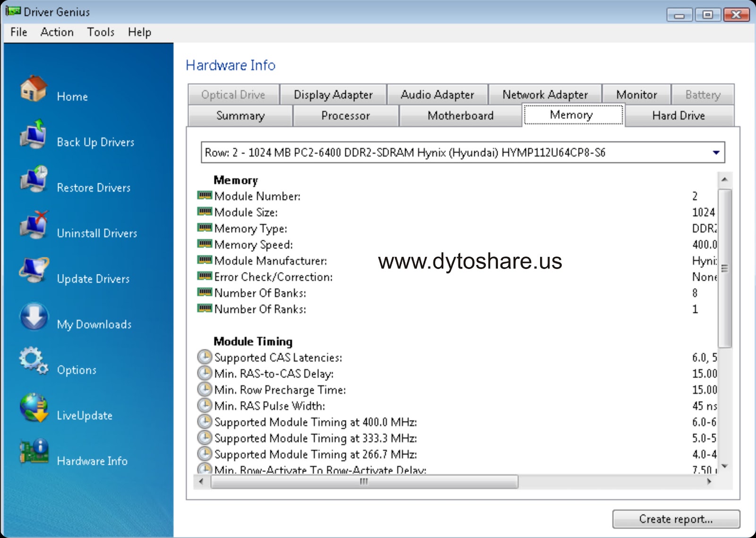Open the Network Adapter tab
Image resolution: width=756 pixels, height=538 pixels.
pyautogui.click(x=545, y=95)
